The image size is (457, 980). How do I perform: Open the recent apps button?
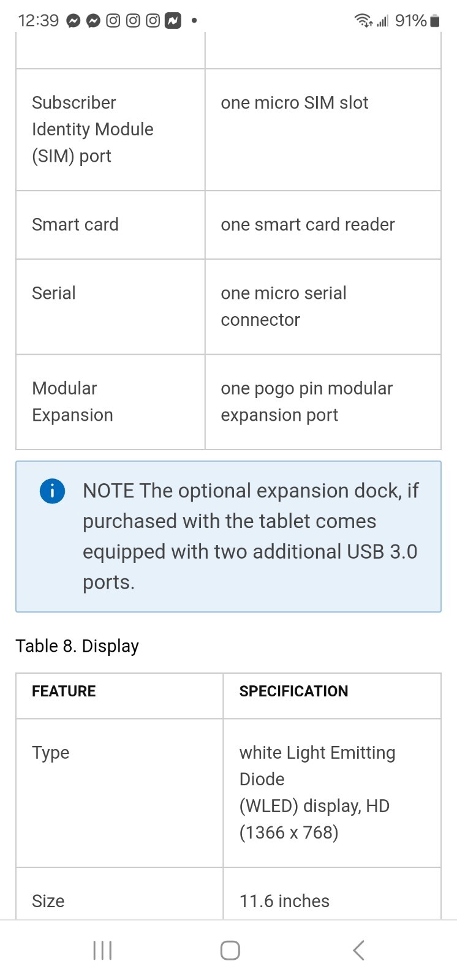(x=102, y=950)
